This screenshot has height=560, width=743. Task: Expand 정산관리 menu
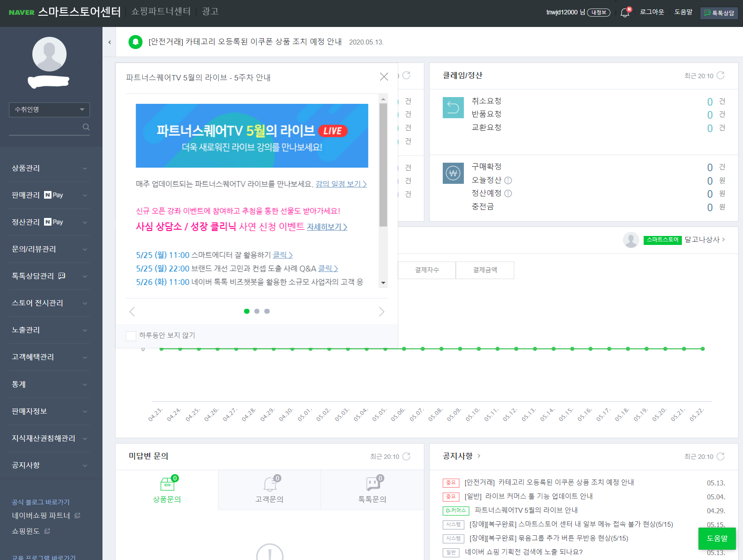[x=49, y=222]
